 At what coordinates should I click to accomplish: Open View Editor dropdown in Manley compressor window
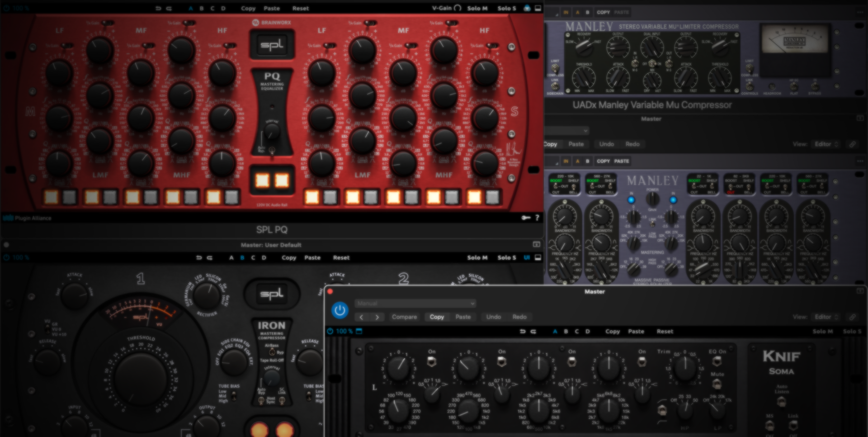pos(826,144)
